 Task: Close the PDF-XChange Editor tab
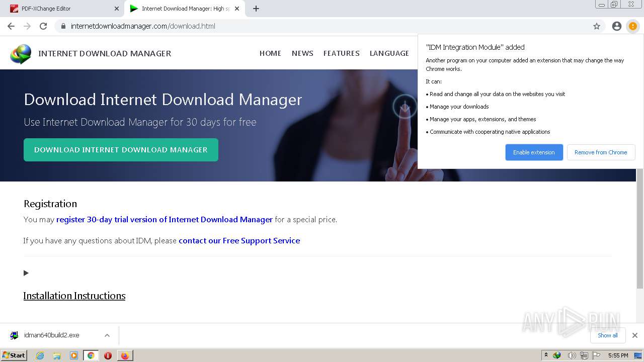[117, 9]
